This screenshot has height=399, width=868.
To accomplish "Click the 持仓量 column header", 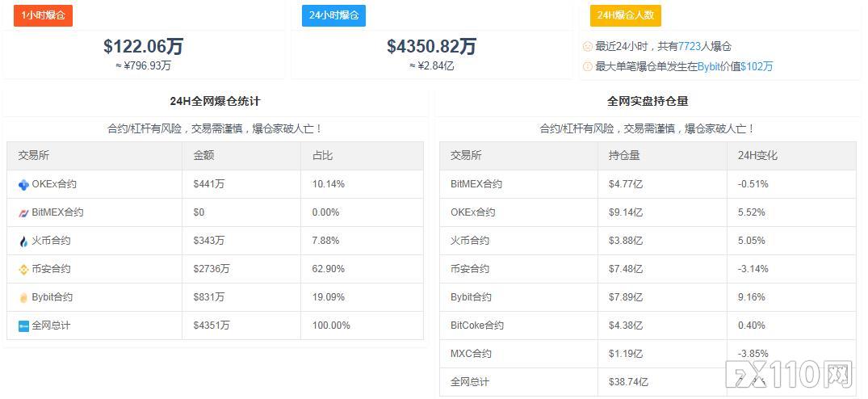I will pos(624,156).
